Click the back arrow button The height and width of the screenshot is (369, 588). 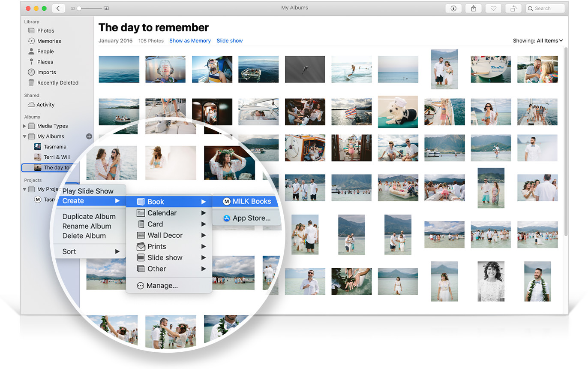pos(58,8)
